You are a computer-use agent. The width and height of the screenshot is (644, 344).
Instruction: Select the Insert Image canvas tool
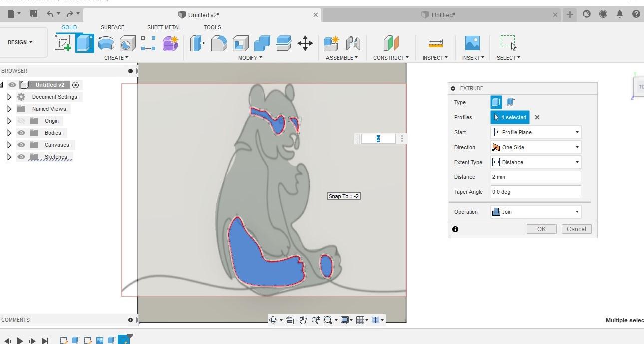click(x=472, y=43)
